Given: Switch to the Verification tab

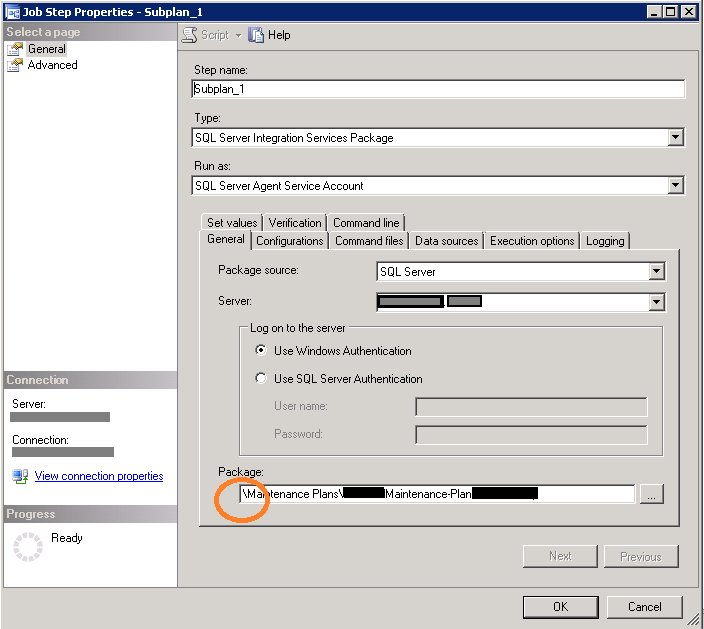Looking at the screenshot, I should (x=295, y=223).
